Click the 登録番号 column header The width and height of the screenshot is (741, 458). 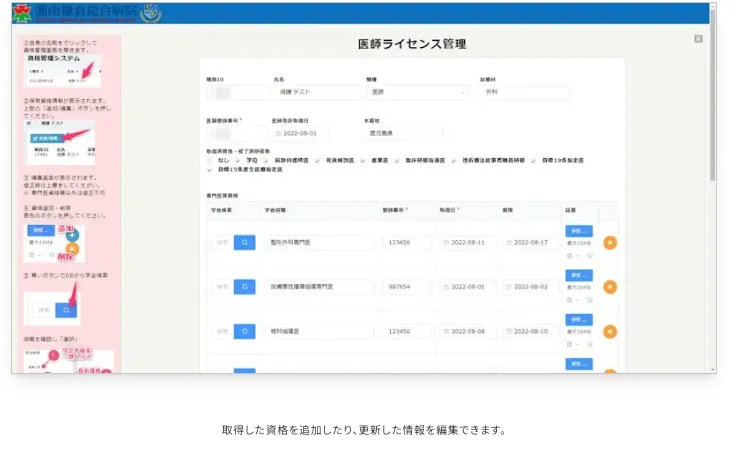pos(395,210)
